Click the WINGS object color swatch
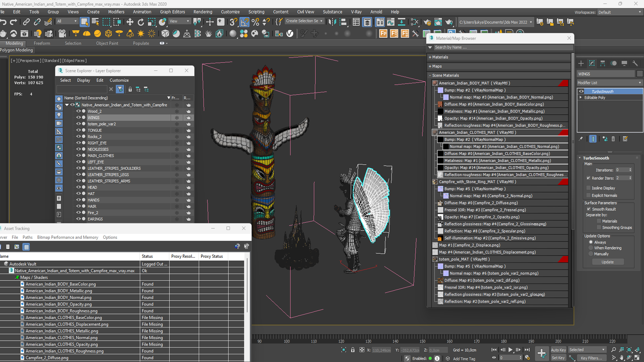This screenshot has height=362, width=644. pos(640,74)
